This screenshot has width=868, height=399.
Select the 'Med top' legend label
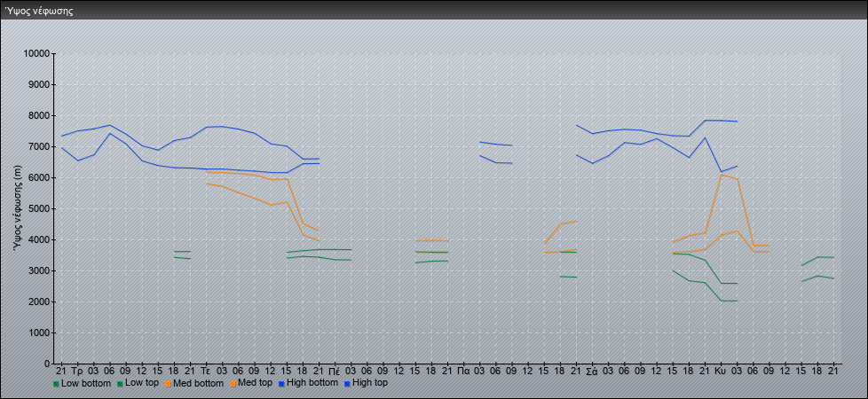tap(254, 383)
